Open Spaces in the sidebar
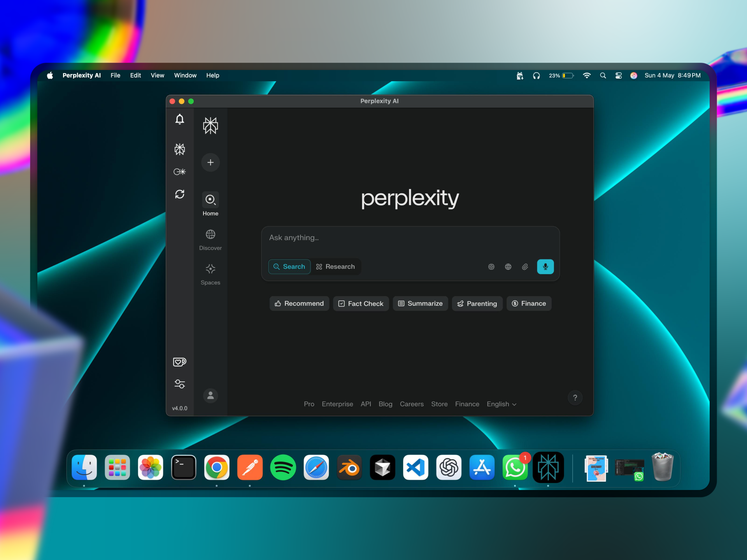This screenshot has height=560, width=747. [x=210, y=274]
